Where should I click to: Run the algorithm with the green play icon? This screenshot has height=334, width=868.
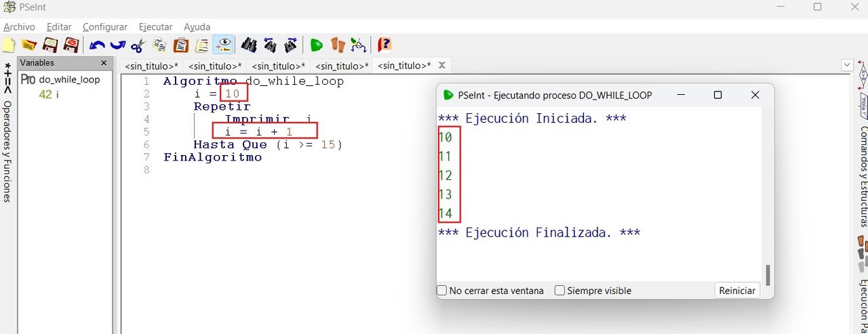coord(317,45)
